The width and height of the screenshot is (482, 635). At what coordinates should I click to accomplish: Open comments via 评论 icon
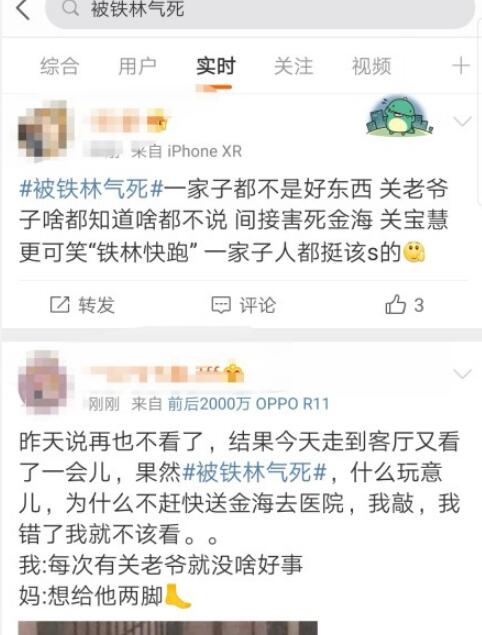click(221, 305)
